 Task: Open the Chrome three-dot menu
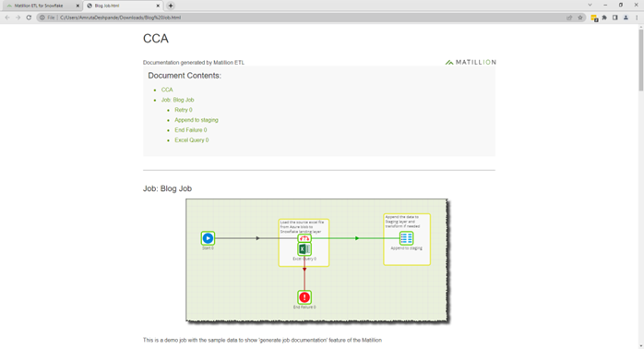[637, 18]
